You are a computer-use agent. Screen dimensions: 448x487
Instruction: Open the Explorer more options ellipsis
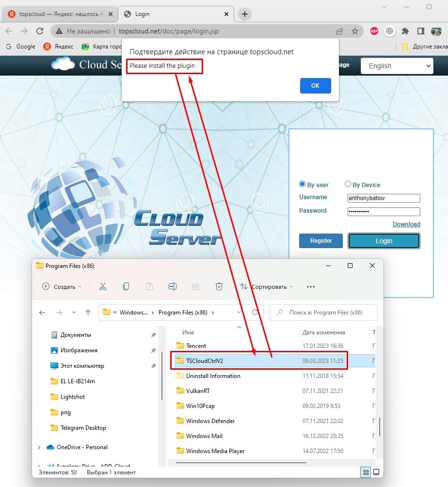pyautogui.click(x=311, y=287)
